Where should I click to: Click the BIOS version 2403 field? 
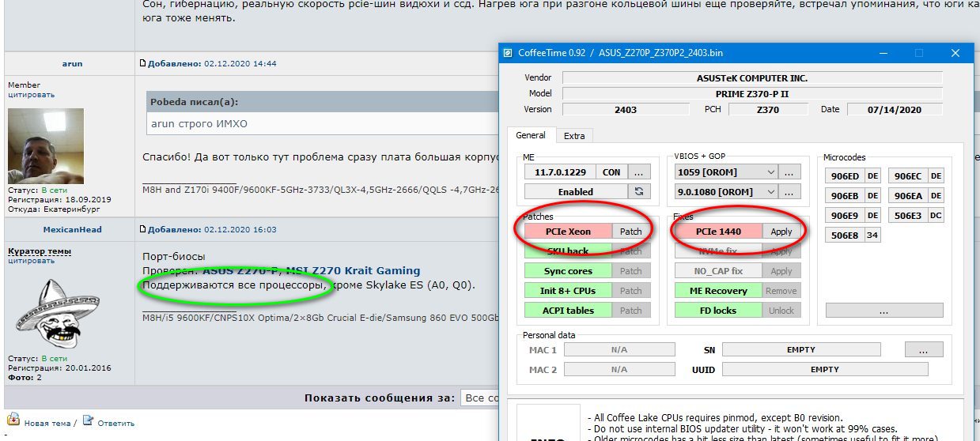[626, 109]
